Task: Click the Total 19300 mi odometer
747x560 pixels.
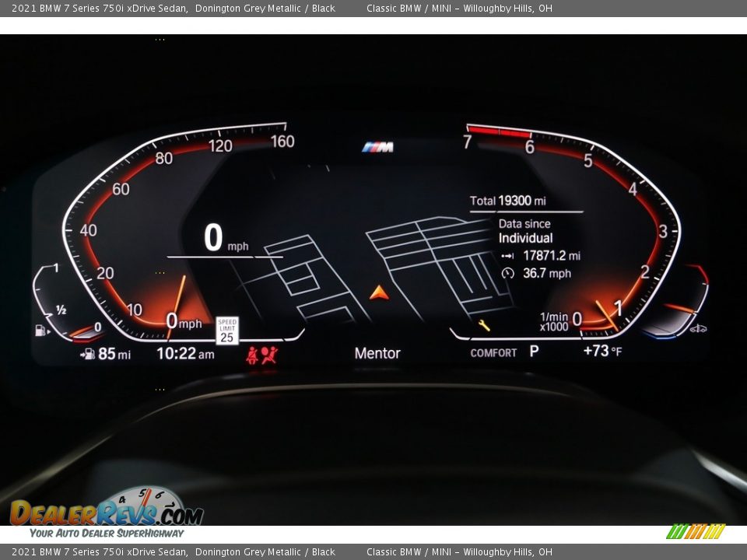Action: (x=508, y=201)
